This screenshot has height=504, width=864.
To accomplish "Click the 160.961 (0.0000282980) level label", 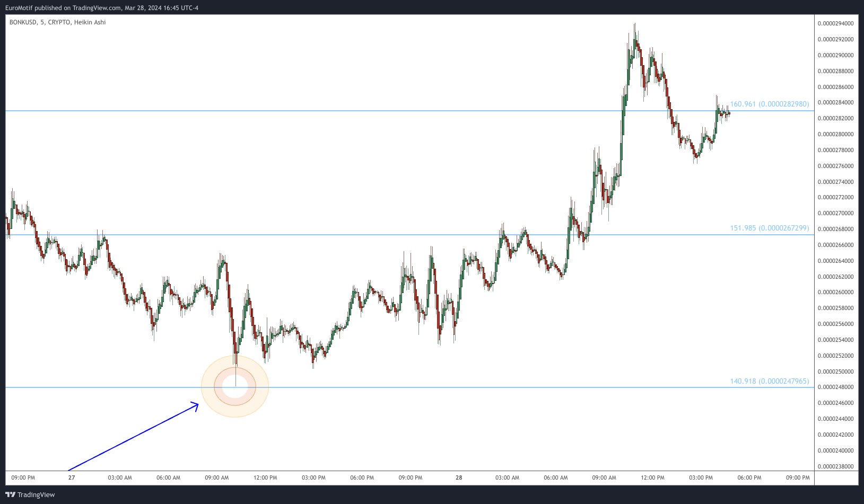I will (x=770, y=104).
